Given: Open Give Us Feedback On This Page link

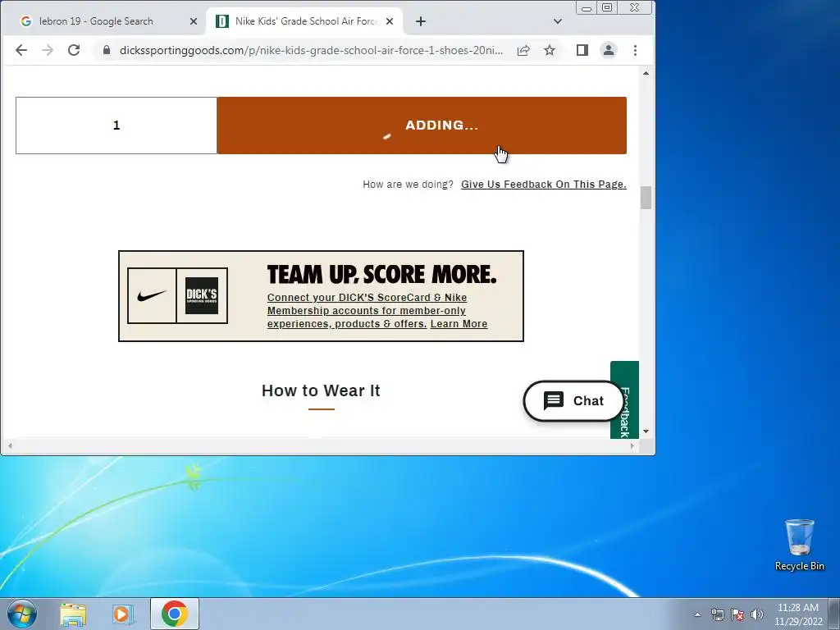Looking at the screenshot, I should (x=544, y=185).
